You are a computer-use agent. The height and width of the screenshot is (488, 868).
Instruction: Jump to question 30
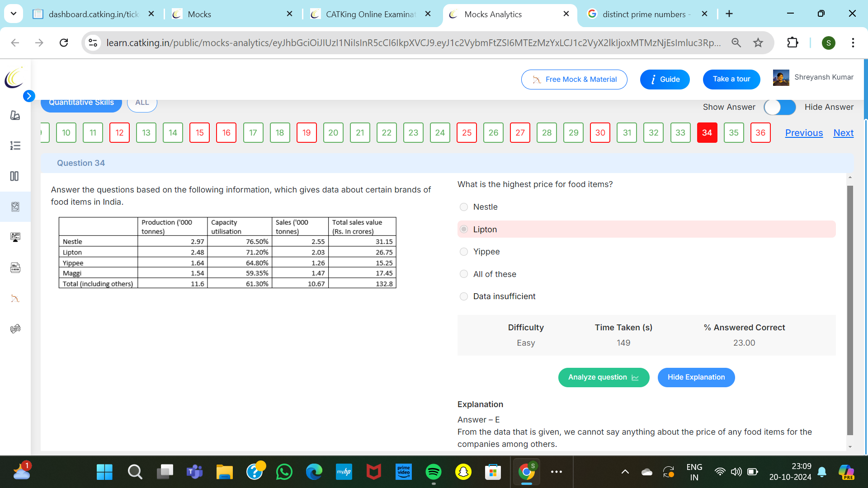[600, 133]
